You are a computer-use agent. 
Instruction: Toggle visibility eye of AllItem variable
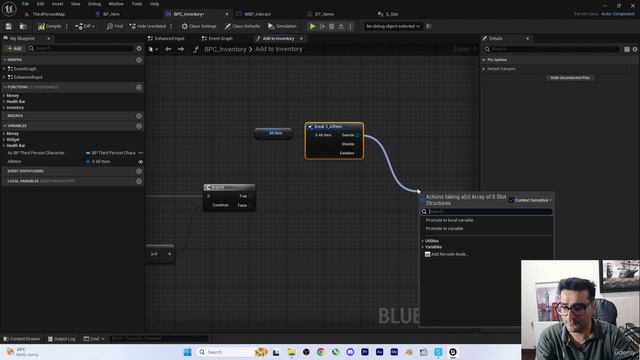pyautogui.click(x=140, y=162)
